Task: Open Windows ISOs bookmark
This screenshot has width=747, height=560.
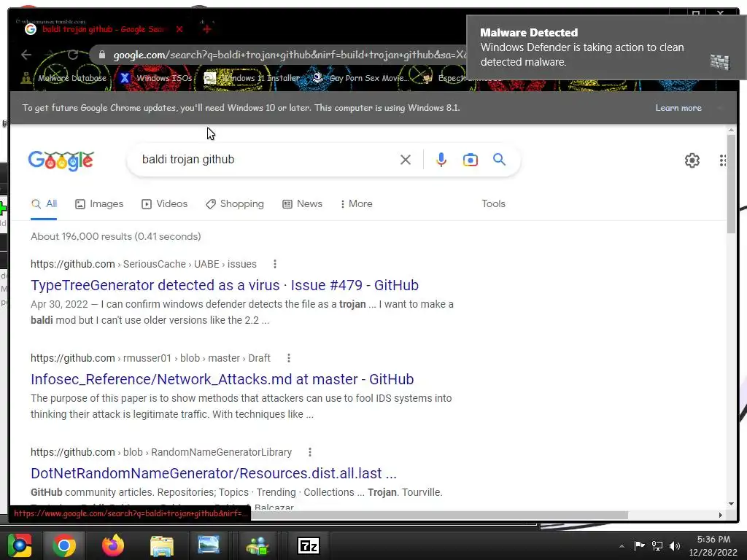Action: 156,78
